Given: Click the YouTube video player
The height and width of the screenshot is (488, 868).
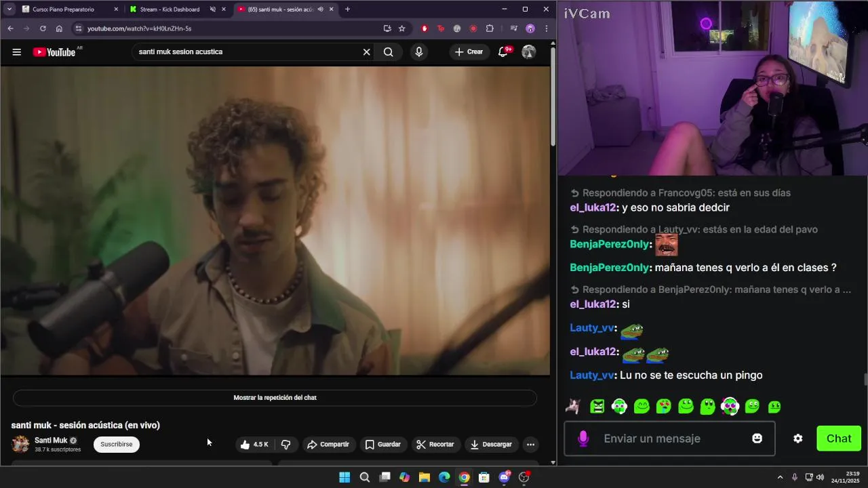Looking at the screenshot, I should tap(275, 220).
